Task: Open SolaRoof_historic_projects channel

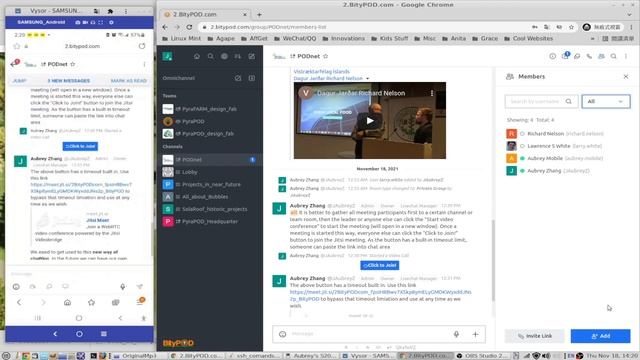Action: point(210,209)
